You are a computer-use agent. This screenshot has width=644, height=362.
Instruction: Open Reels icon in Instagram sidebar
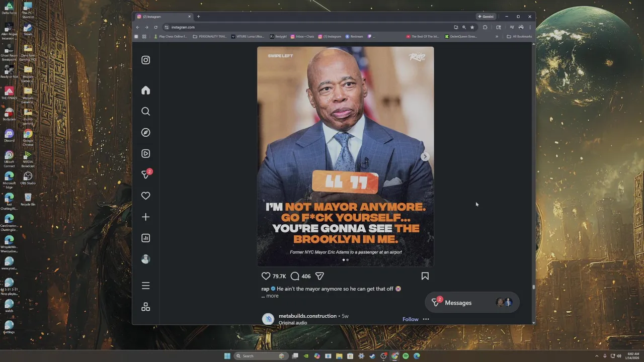(x=145, y=153)
